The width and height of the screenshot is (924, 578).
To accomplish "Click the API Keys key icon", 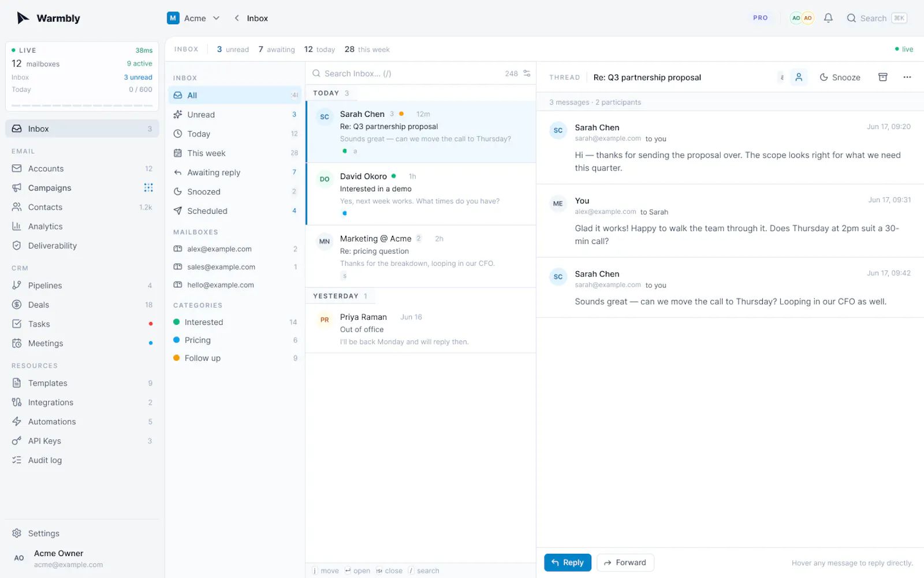I will tap(17, 441).
